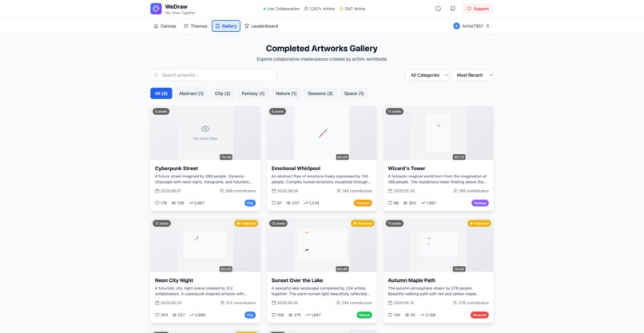Viewport: 644px width, 333px height.
Task: Click the Live Collaboration status indicator
Action: pos(281,9)
